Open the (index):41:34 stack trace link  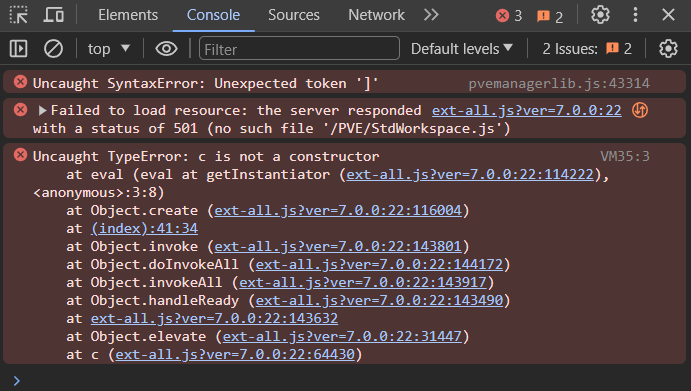pyautogui.click(x=144, y=228)
